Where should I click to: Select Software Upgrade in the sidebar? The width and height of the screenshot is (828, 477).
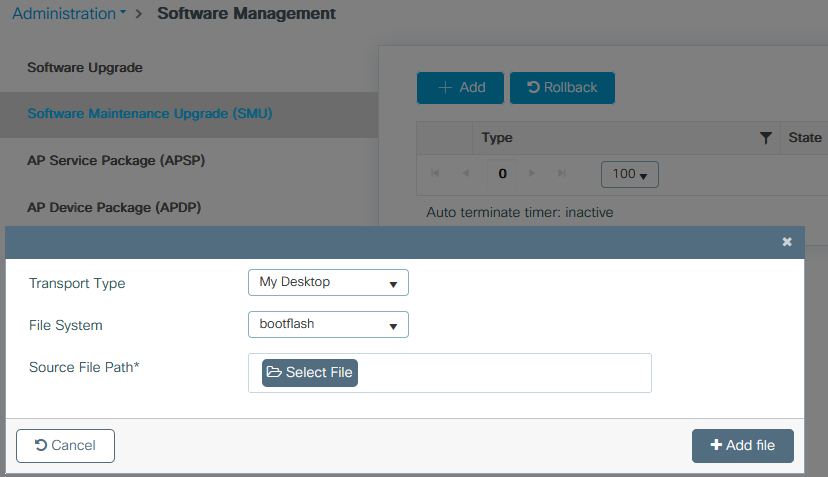click(84, 68)
